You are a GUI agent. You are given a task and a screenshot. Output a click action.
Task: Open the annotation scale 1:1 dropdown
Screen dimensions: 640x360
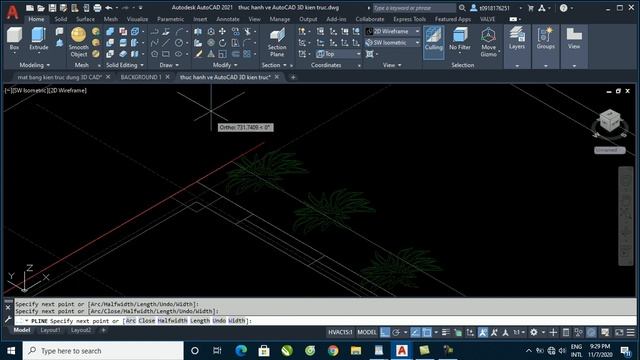point(519,333)
